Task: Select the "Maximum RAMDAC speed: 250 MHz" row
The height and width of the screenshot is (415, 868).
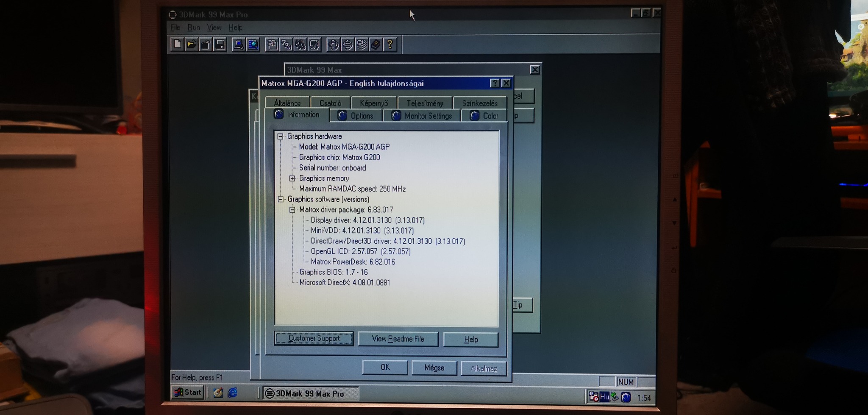Action: coord(352,189)
